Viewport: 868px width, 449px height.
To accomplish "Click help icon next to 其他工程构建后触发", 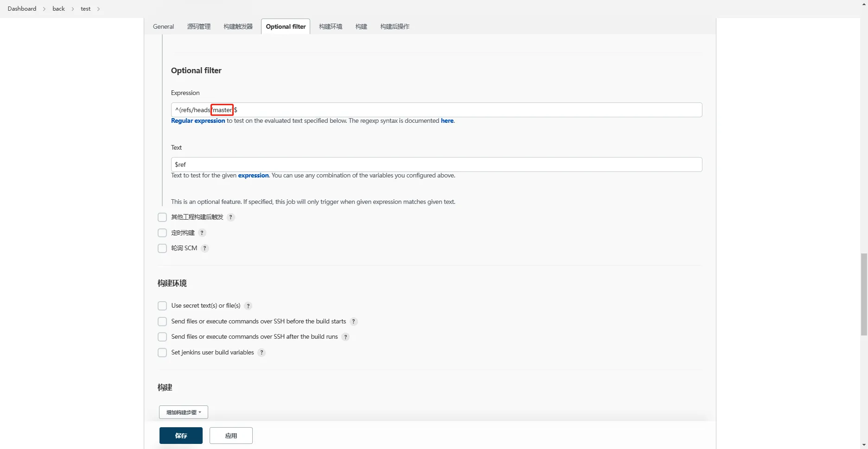I will [230, 217].
